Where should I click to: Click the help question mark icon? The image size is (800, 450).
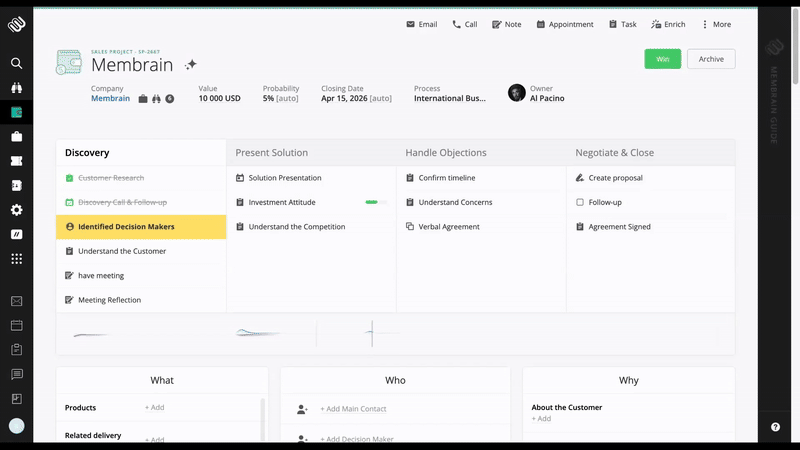pos(776,427)
